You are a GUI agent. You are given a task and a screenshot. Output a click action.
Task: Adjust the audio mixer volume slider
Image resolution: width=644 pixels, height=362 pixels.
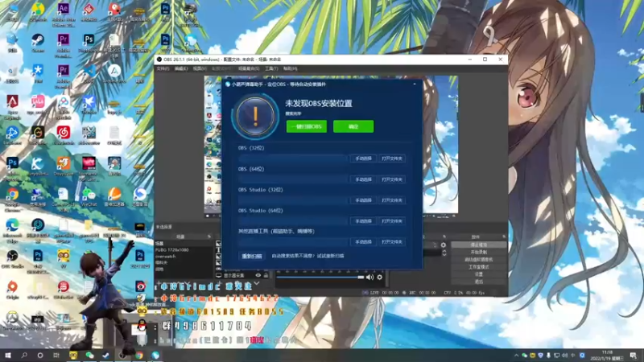[320, 278]
